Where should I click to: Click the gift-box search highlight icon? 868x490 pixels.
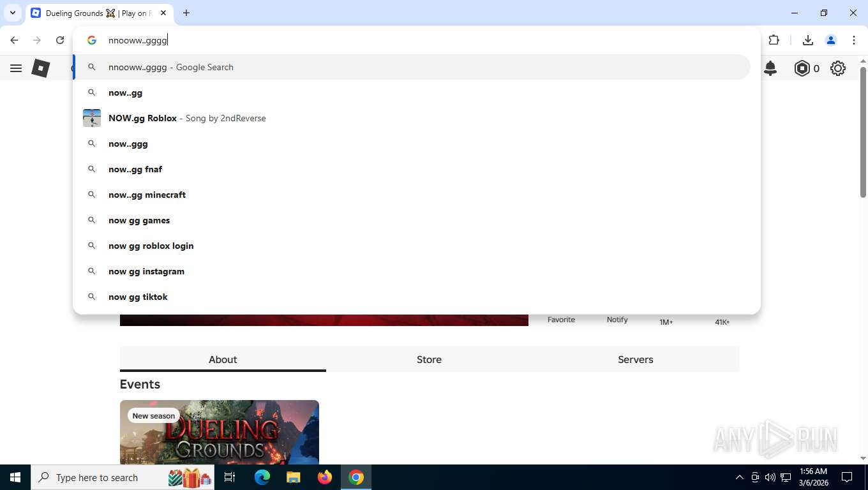(x=190, y=477)
